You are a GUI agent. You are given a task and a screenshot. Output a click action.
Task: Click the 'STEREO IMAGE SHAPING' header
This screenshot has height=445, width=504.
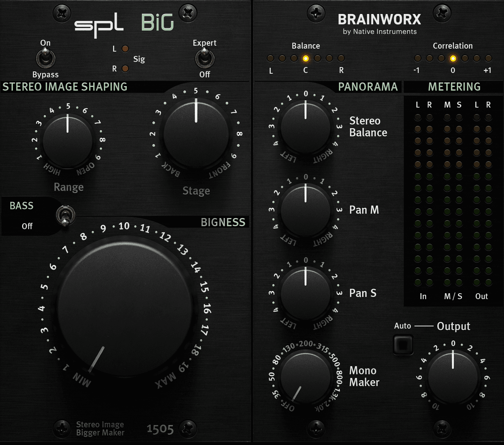click(65, 87)
